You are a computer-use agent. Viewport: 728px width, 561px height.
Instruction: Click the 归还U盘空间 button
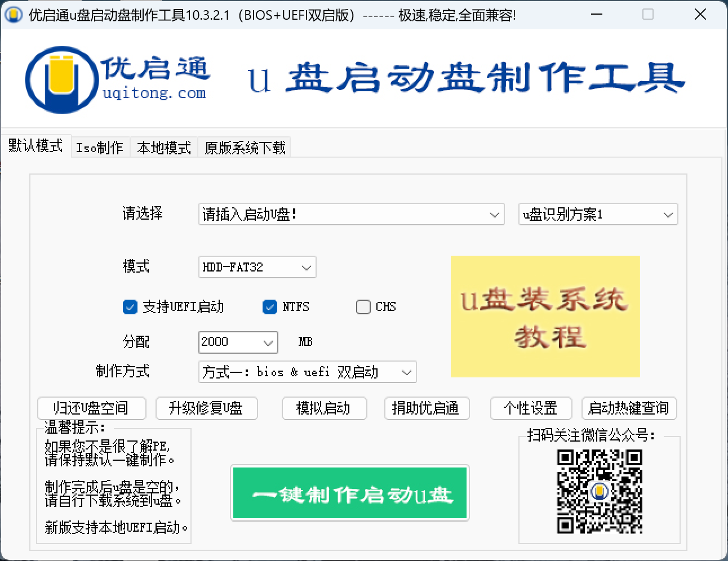(x=91, y=408)
